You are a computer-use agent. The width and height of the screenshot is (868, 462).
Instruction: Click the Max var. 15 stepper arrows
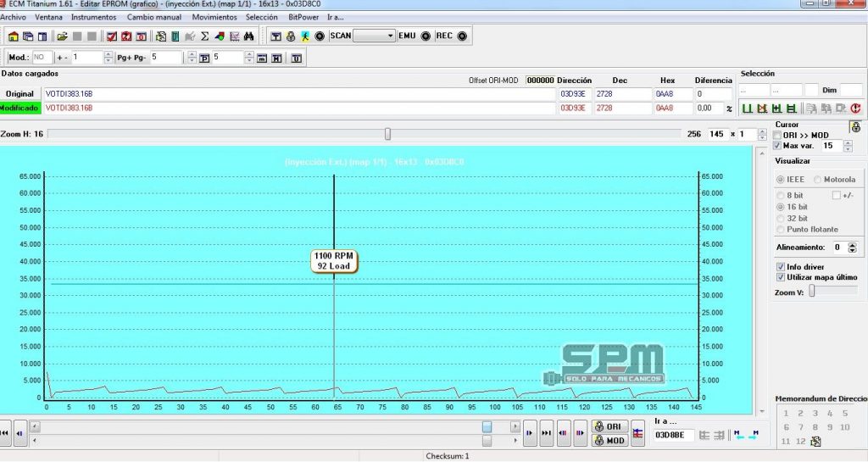(x=848, y=146)
